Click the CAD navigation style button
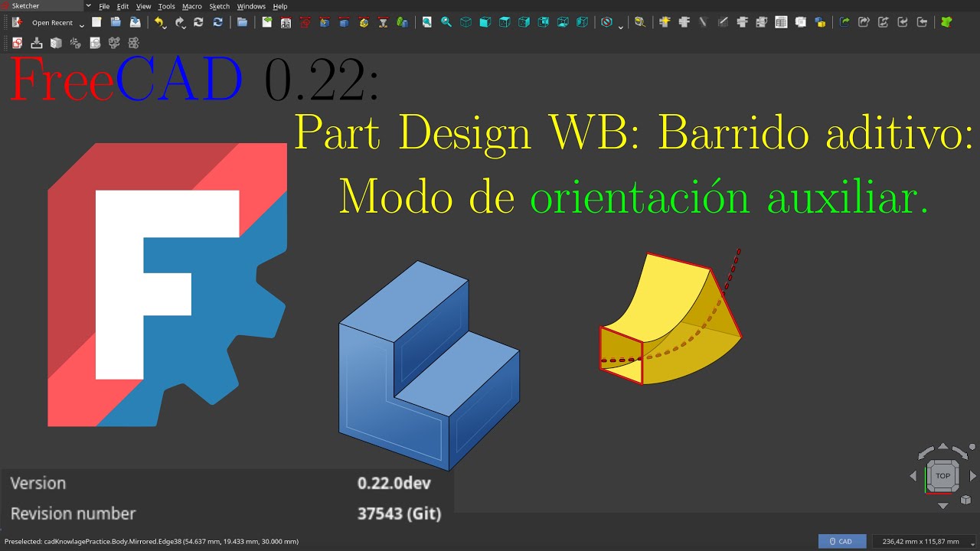The width and height of the screenshot is (980, 551). (x=842, y=541)
